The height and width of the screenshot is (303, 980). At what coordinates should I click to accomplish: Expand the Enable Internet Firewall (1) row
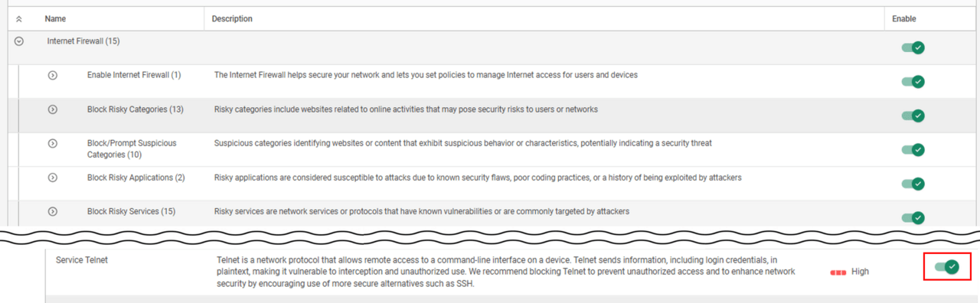(53, 75)
